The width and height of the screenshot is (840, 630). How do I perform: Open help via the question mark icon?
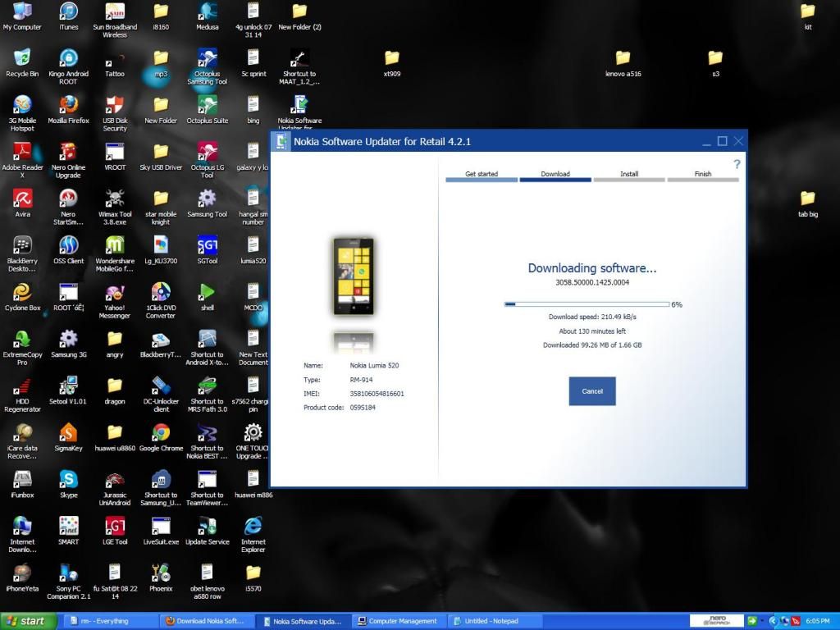[x=737, y=164]
